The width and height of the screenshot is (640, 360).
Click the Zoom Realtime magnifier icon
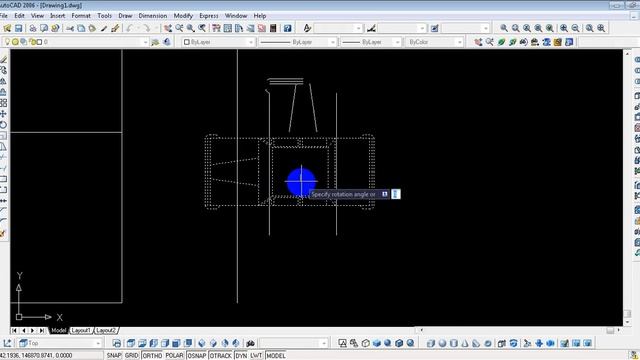179,28
